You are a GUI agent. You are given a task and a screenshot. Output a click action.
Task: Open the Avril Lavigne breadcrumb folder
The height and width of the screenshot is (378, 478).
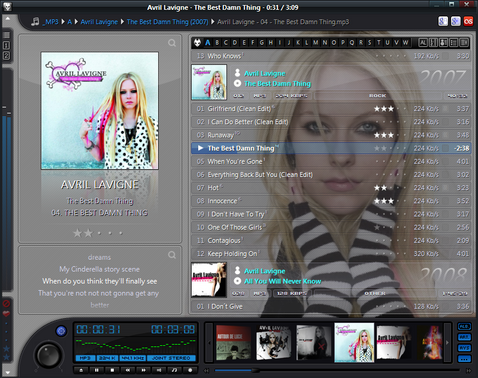pos(99,22)
